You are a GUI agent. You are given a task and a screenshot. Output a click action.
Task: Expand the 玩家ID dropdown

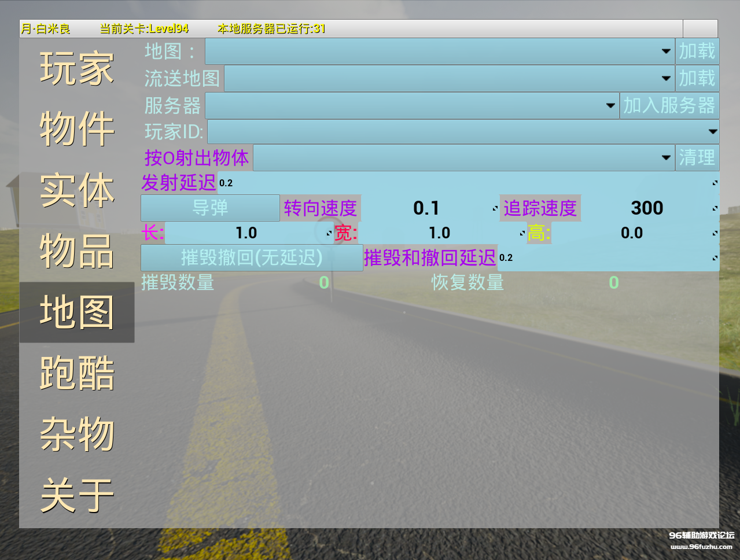[463, 131]
